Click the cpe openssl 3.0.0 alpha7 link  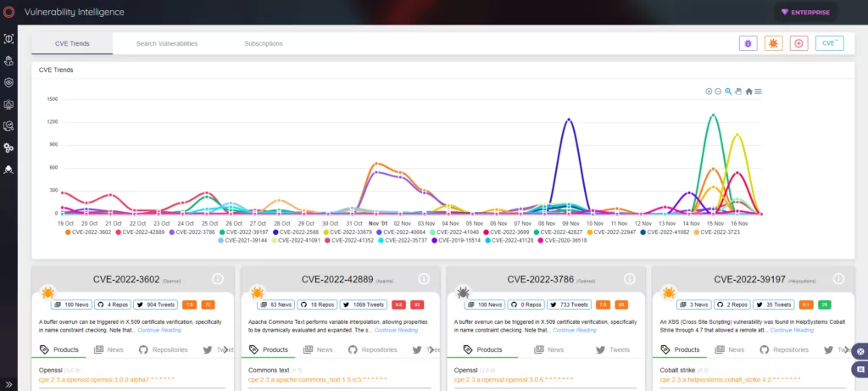pos(107,379)
